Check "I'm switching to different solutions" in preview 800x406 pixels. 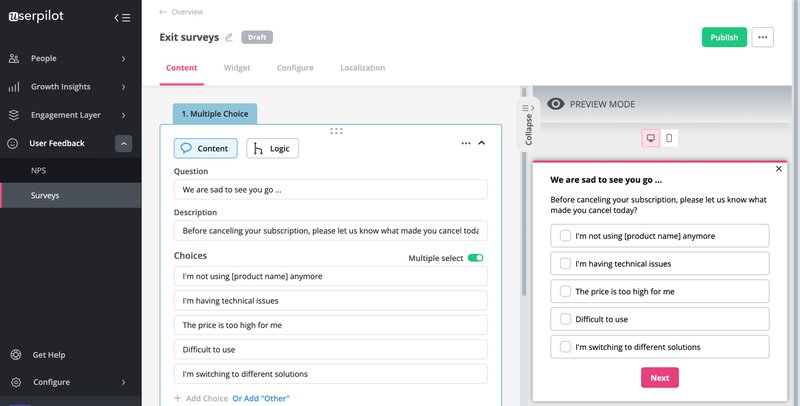[565, 347]
